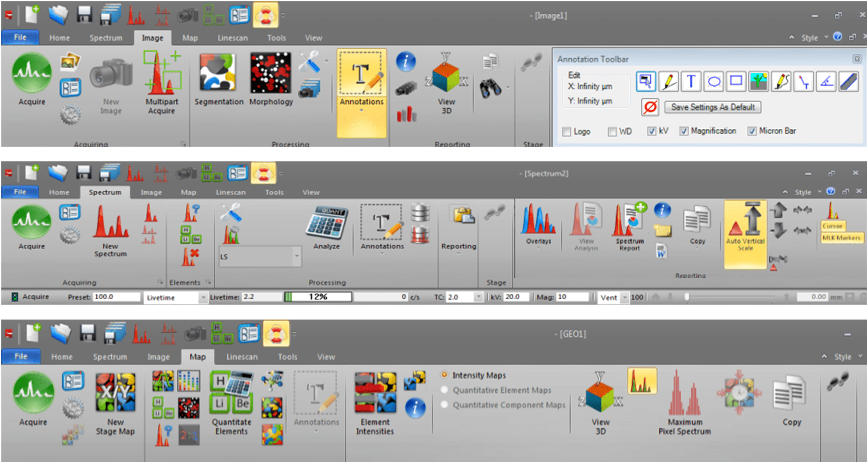
Task: Click New Spectrum icon
Action: [x=110, y=231]
